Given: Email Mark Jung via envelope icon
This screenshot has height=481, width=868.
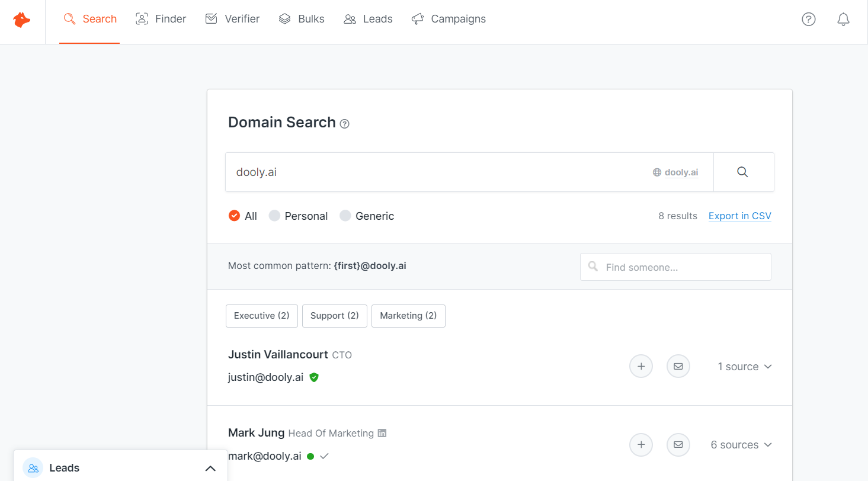Looking at the screenshot, I should (678, 444).
